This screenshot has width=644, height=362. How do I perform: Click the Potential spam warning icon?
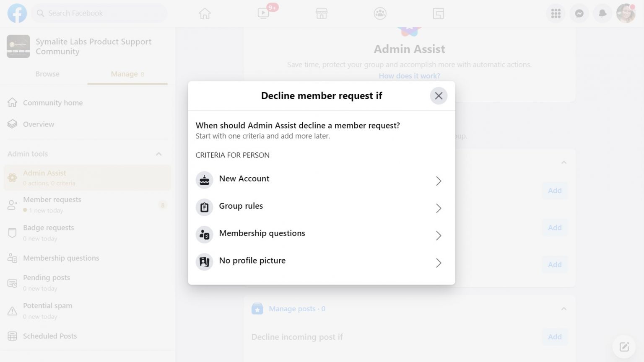12,310
